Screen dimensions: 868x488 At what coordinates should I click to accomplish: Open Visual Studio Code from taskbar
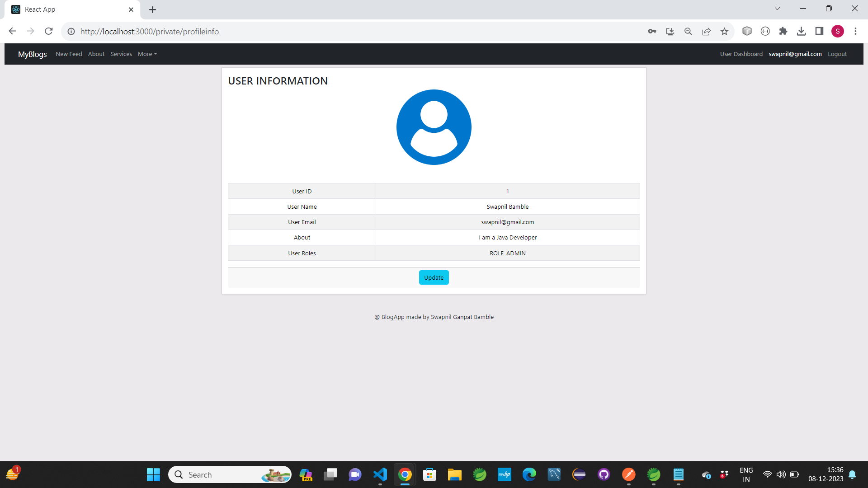click(380, 474)
